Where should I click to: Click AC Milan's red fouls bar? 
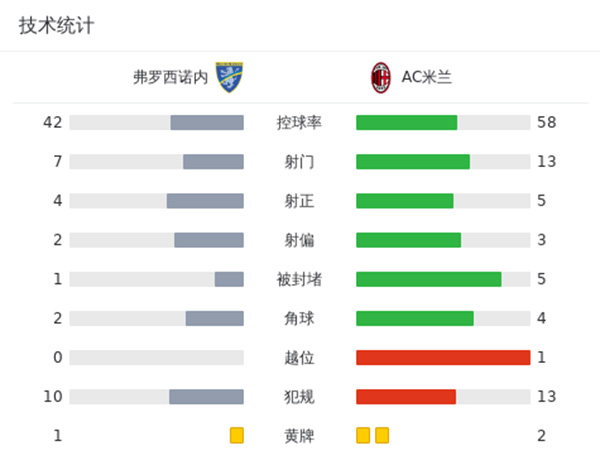click(406, 396)
